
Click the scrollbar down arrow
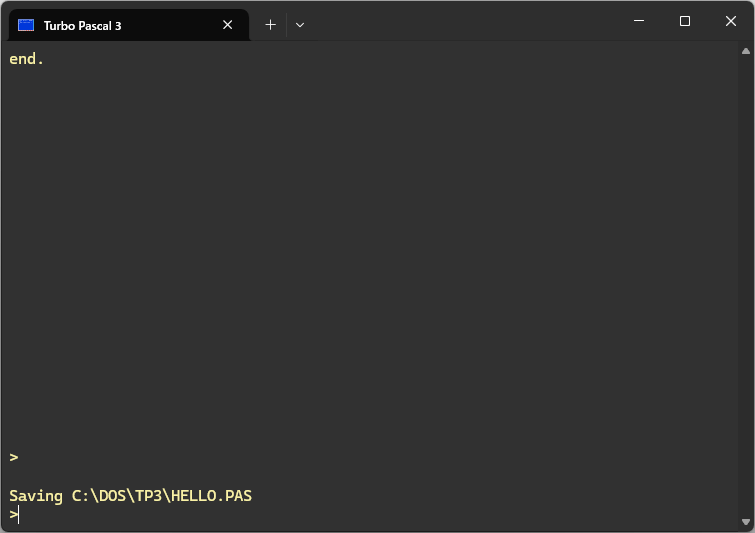(746, 522)
